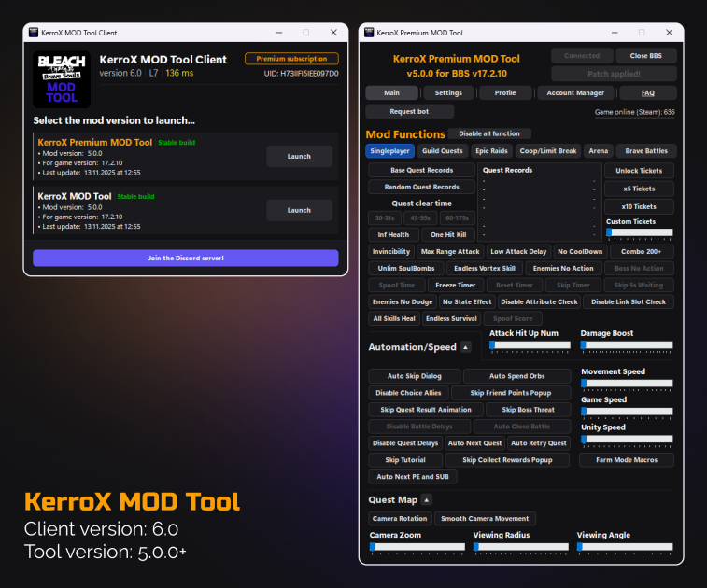Select the Arena category

click(x=599, y=151)
